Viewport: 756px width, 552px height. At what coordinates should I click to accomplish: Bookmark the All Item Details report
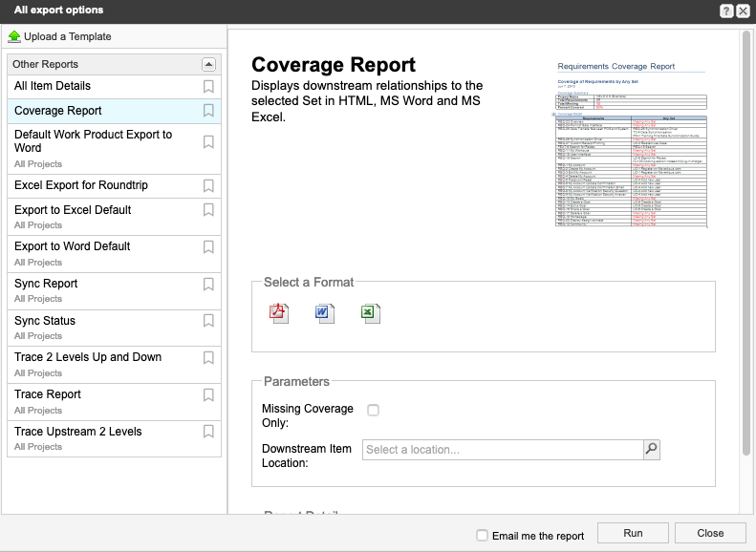208,86
